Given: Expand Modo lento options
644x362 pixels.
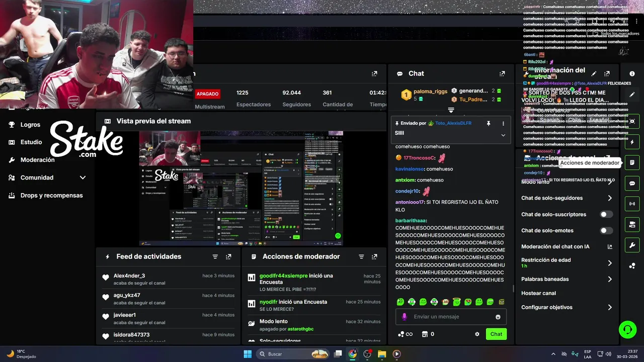Looking at the screenshot, I should pyautogui.click(x=610, y=182).
